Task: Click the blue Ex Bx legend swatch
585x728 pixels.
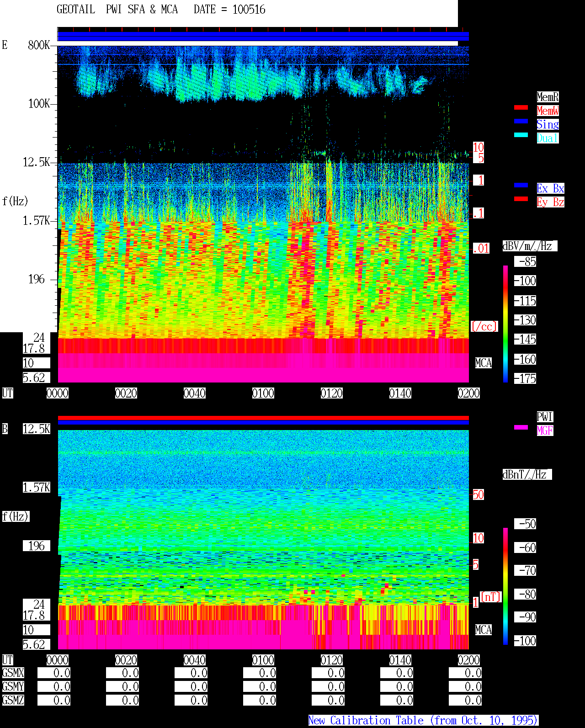Action: (x=521, y=185)
